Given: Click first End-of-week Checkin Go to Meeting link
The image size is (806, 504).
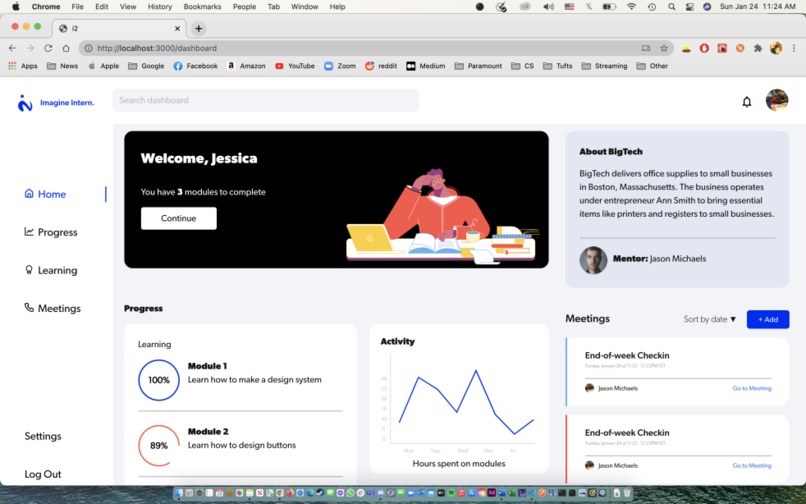Looking at the screenshot, I should tap(752, 388).
